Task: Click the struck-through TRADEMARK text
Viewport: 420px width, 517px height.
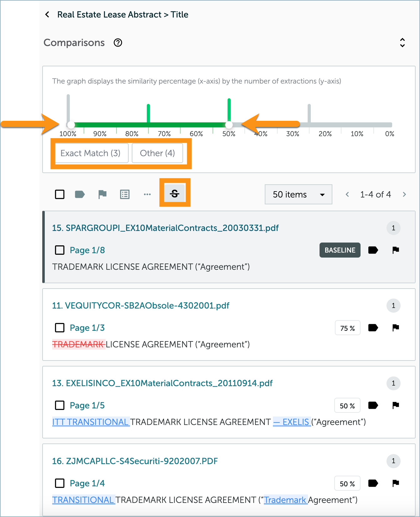Action: pyautogui.click(x=79, y=344)
